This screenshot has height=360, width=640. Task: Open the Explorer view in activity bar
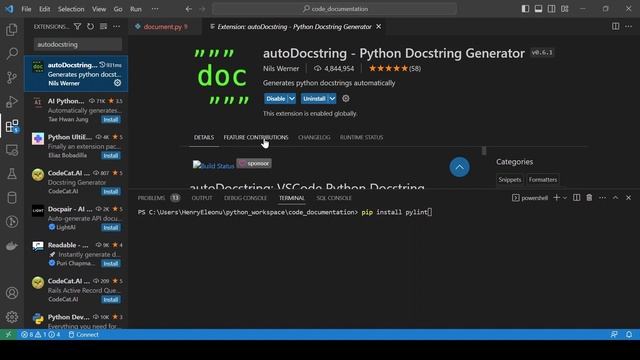pos(12,29)
